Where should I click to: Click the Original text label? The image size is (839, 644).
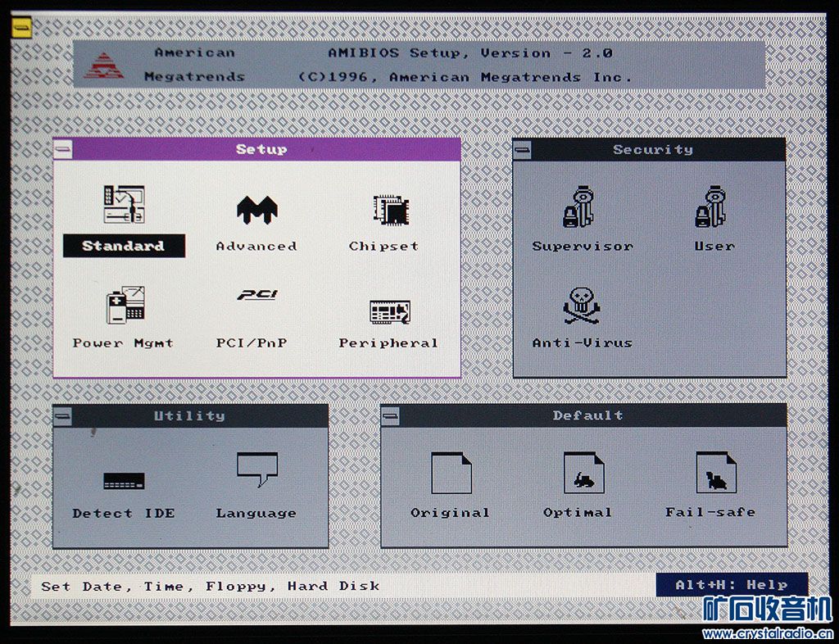(x=450, y=513)
